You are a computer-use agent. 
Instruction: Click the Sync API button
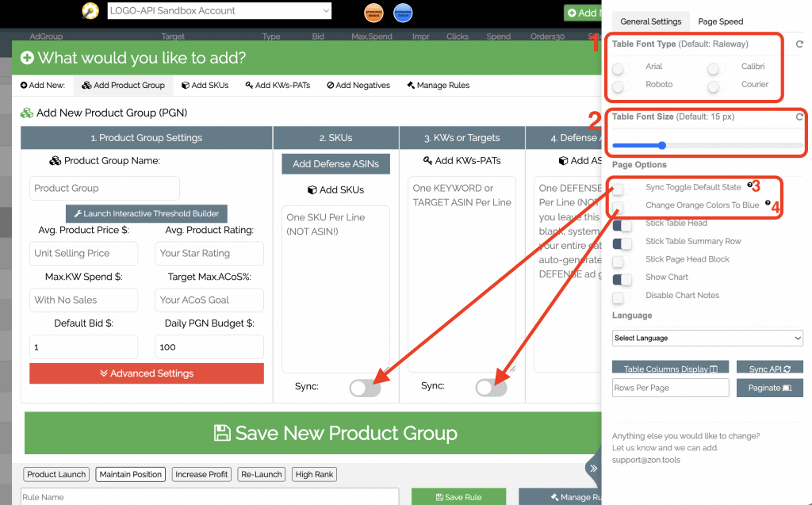[x=769, y=367]
